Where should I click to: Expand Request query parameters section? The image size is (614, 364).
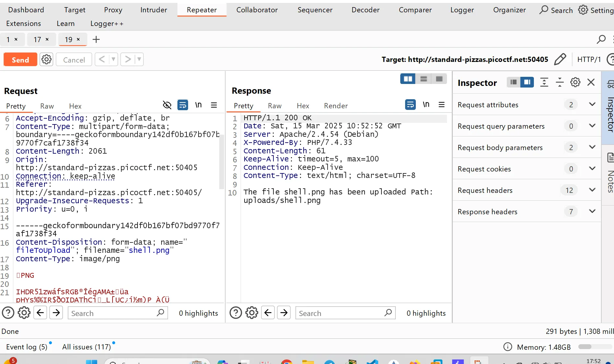click(527, 126)
